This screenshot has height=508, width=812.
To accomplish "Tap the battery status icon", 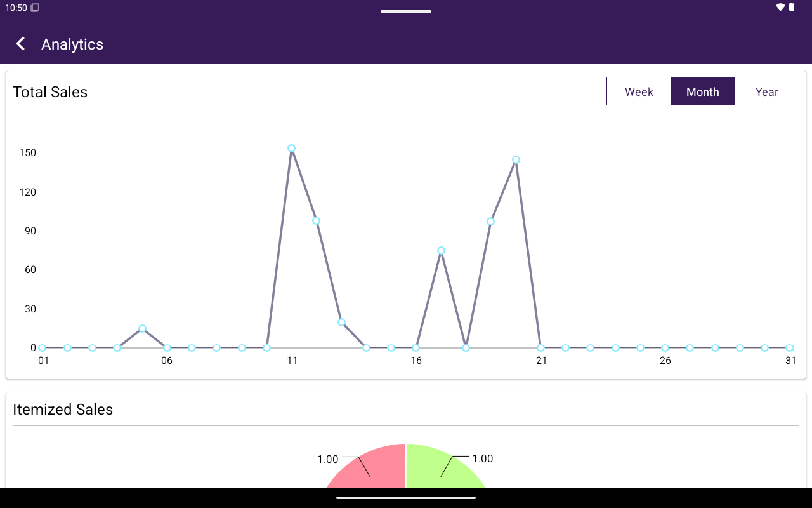I will click(792, 7).
